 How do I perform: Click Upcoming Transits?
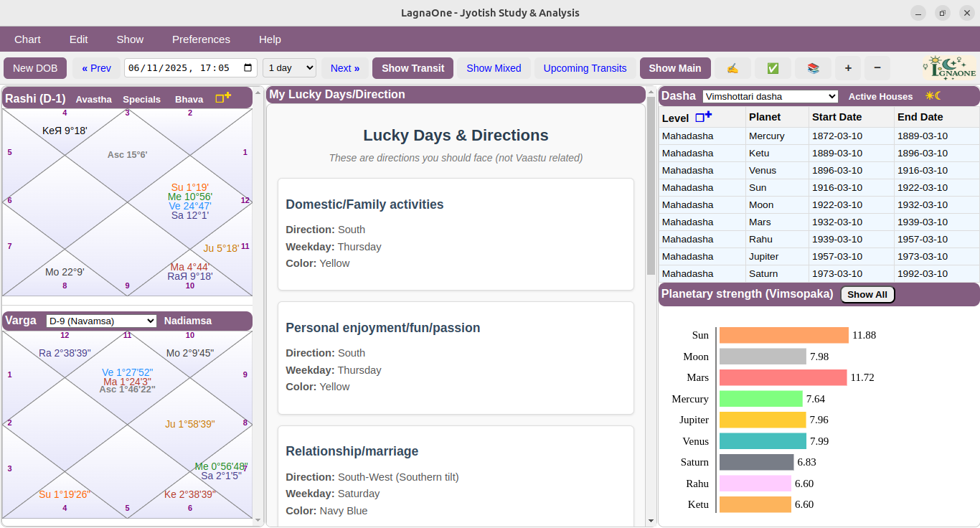coord(585,68)
